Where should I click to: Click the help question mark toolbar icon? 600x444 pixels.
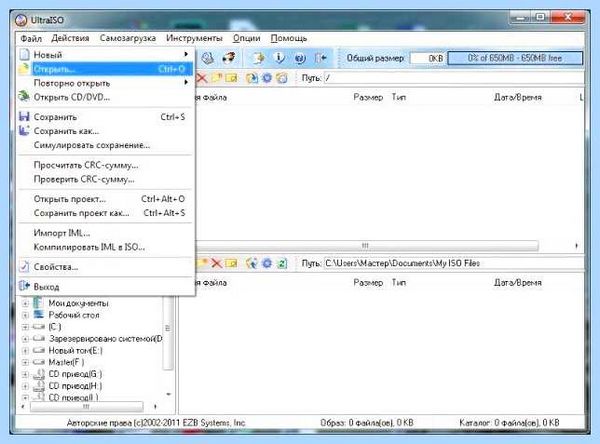coord(300,58)
